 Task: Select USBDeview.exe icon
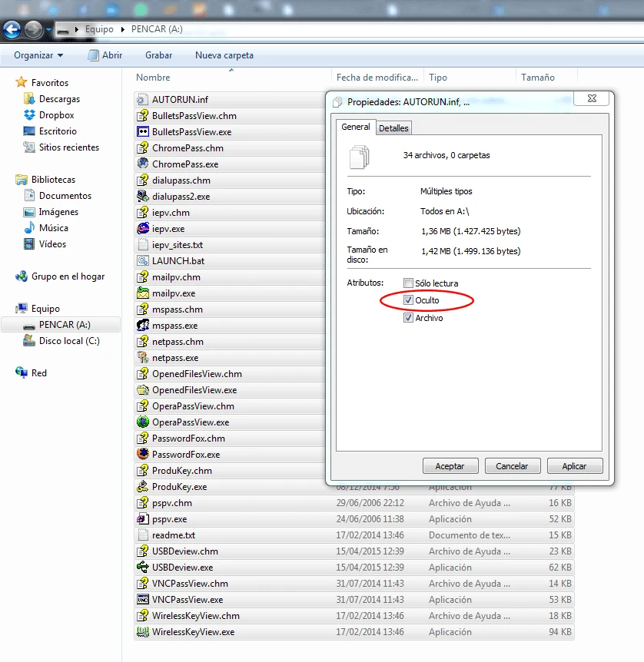(143, 568)
